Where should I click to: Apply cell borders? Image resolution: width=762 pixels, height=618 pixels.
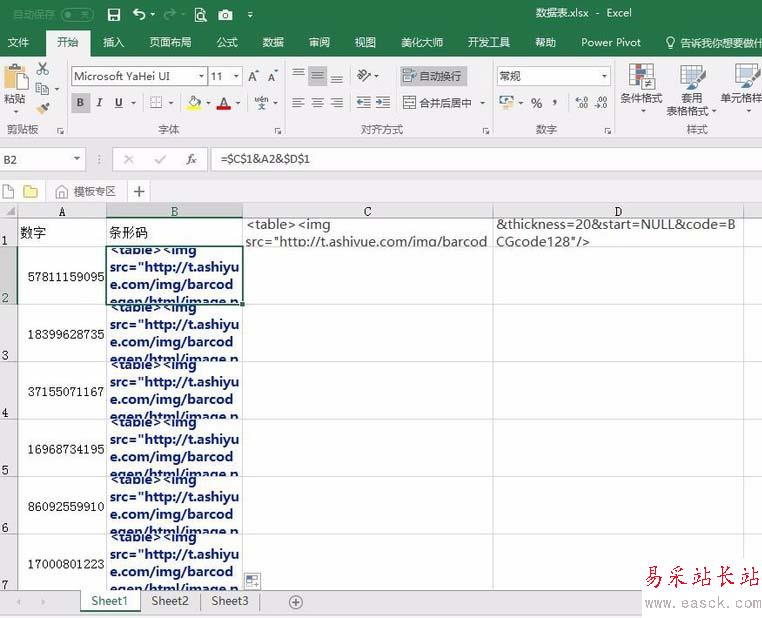[x=156, y=103]
